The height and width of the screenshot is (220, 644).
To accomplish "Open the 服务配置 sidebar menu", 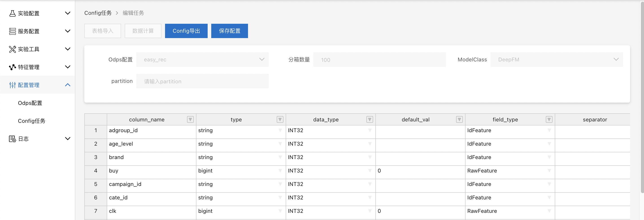I will 37,31.
